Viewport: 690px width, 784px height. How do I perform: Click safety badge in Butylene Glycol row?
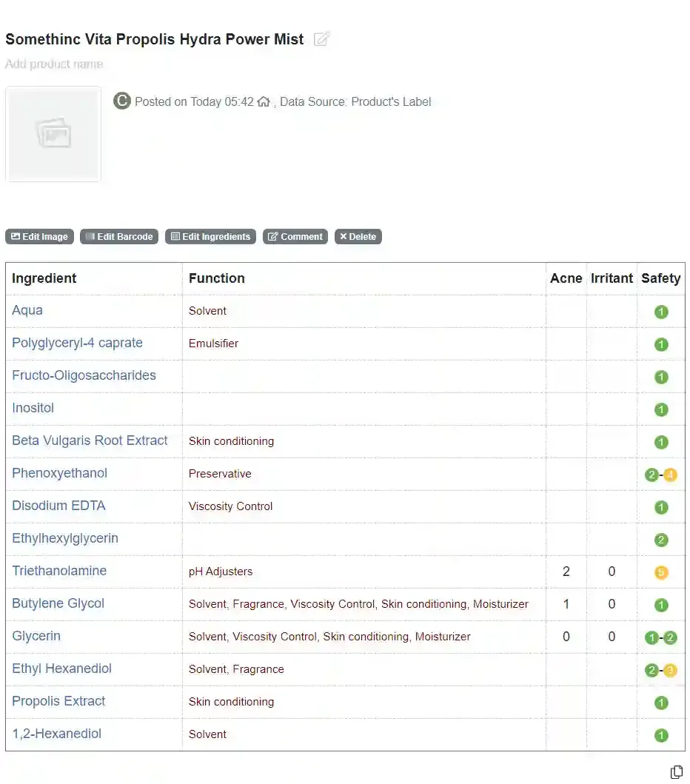(x=661, y=605)
